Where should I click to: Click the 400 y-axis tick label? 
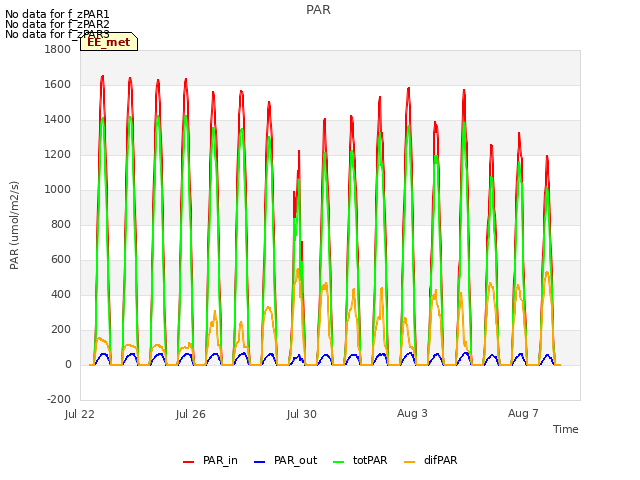click(61, 295)
